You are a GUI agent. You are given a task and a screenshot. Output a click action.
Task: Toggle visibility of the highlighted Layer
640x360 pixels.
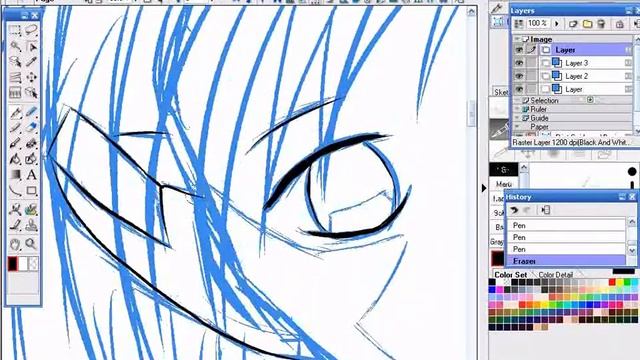pos(519,50)
